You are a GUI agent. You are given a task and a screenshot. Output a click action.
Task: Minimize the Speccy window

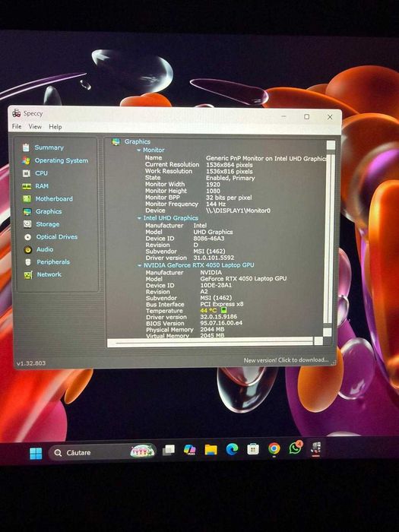284,116
